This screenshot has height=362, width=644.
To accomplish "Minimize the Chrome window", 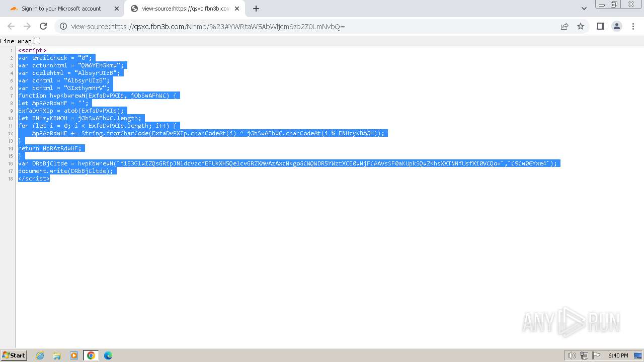I will (x=601, y=5).
